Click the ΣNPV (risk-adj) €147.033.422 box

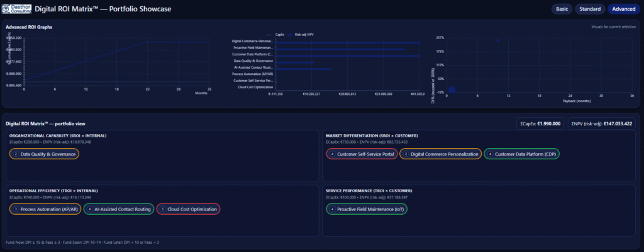[x=601, y=123]
